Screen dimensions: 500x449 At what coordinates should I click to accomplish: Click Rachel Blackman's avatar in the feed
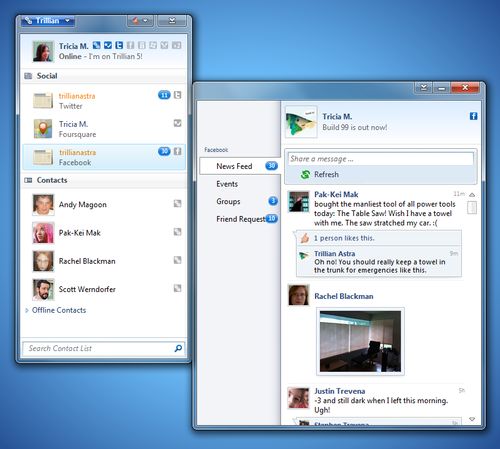[298, 295]
